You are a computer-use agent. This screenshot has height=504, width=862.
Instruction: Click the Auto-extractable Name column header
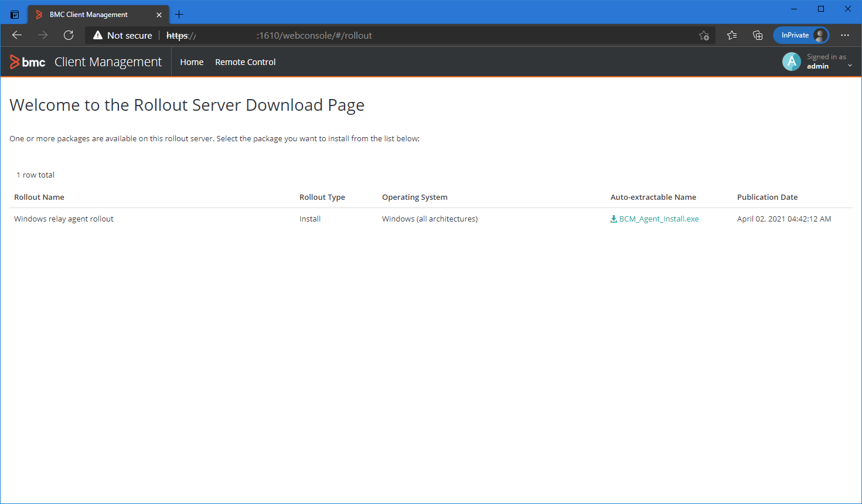653,197
